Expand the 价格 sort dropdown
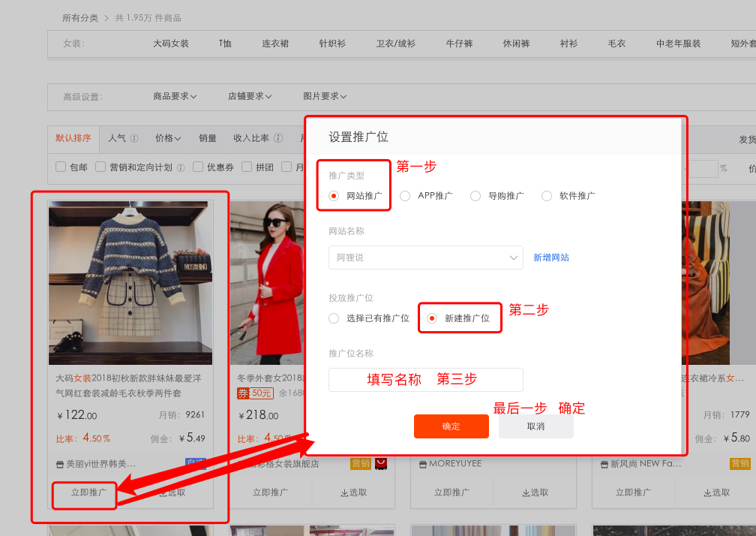The image size is (756, 536). coord(168,139)
